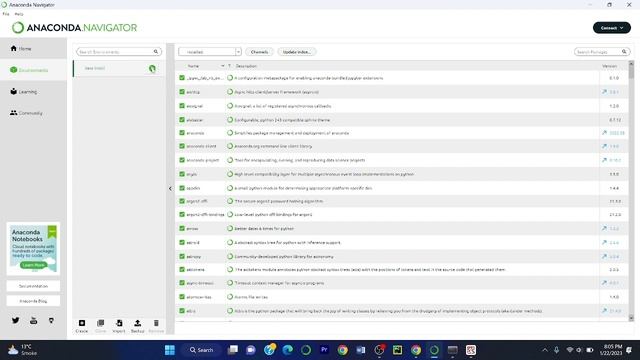Uncheck the atomicwrites package checkbox

(182, 297)
